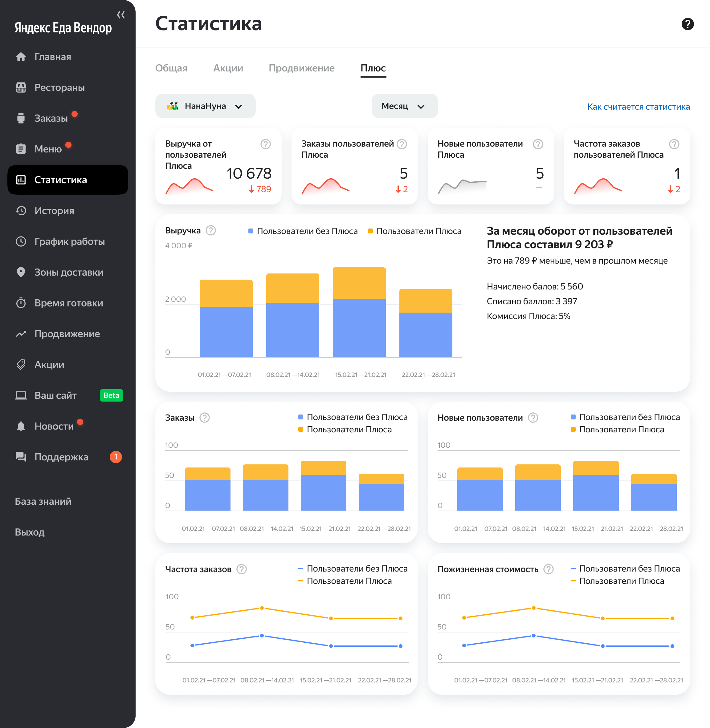This screenshot has height=728, width=710.
Task: Click the 01.02.21—07.02.21 bar in Заказы chart
Action: (x=208, y=489)
